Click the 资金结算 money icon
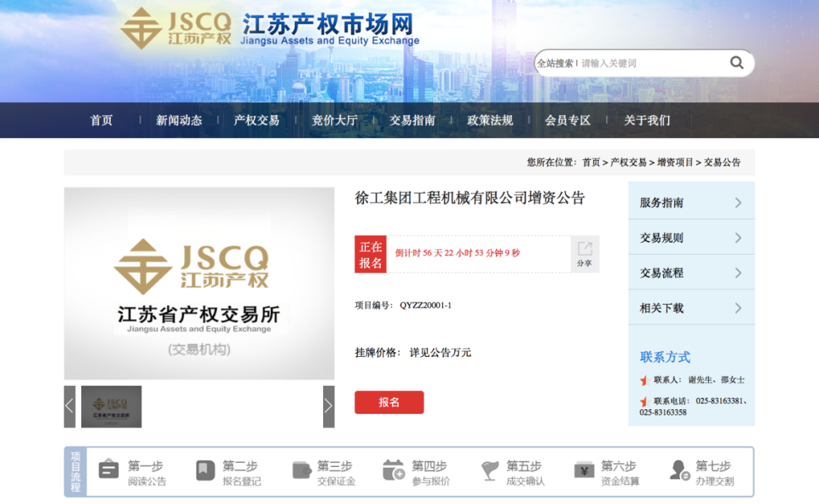The width and height of the screenshot is (819, 504). point(584,470)
